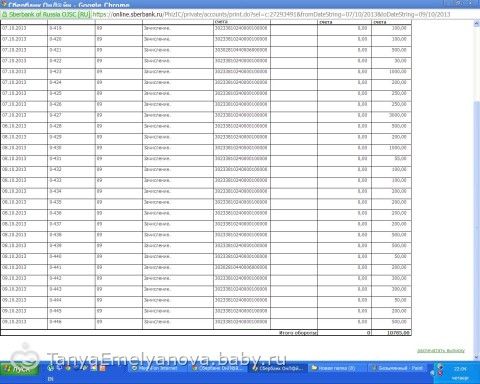
Task: Click the Paint icon in the taskbar
Action: coord(374,368)
